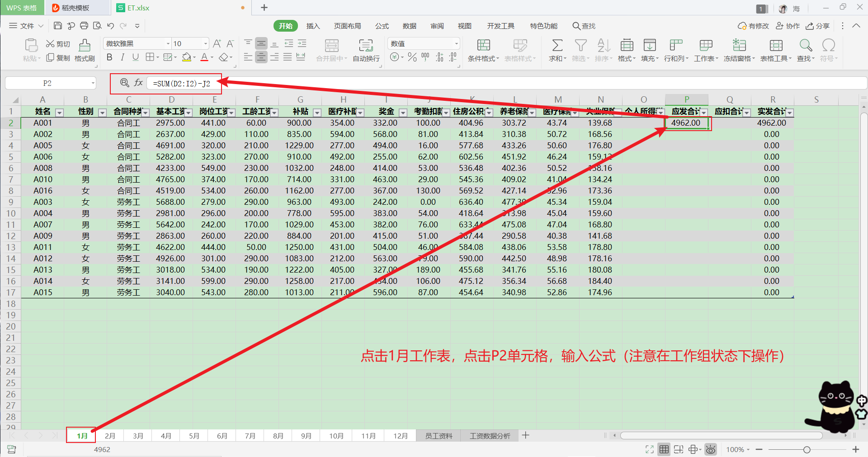
Task: Click the Sort (排序) icon
Action: 604,45
